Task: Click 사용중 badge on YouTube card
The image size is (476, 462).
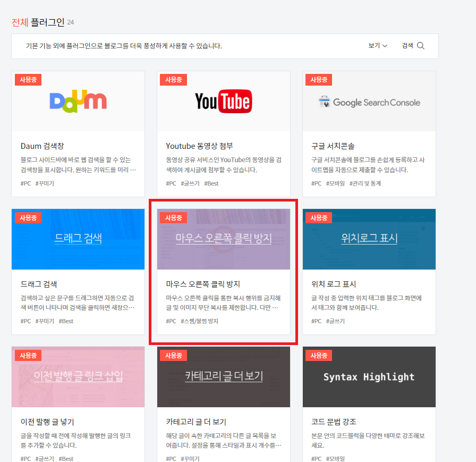Action: coord(173,80)
